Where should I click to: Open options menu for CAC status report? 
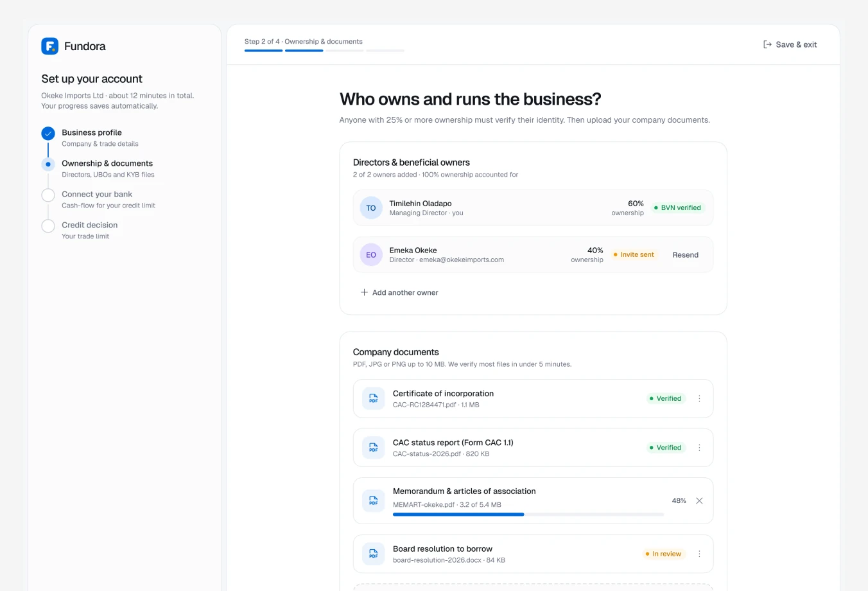pos(699,448)
